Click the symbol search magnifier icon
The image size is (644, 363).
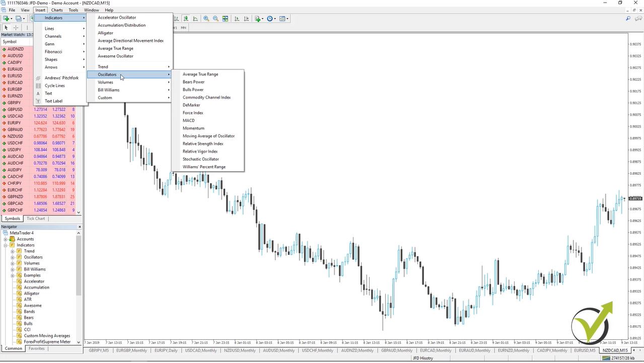click(x=627, y=19)
